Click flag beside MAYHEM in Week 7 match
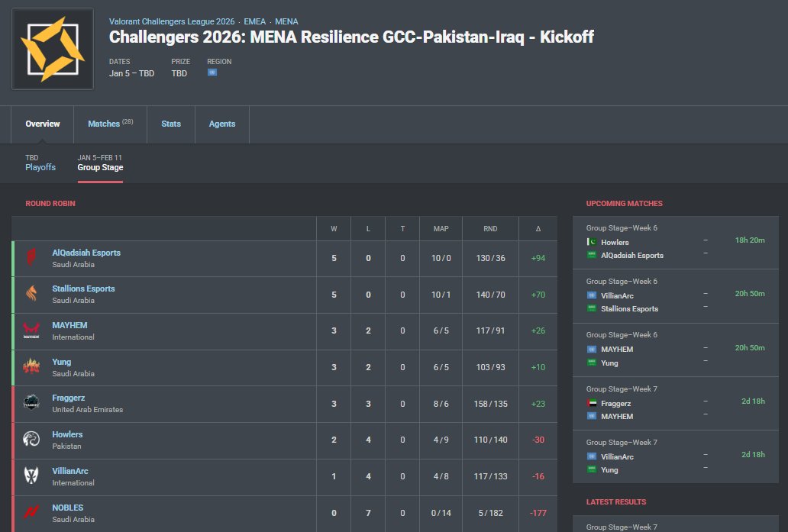This screenshot has width=788, height=532. pyautogui.click(x=592, y=416)
